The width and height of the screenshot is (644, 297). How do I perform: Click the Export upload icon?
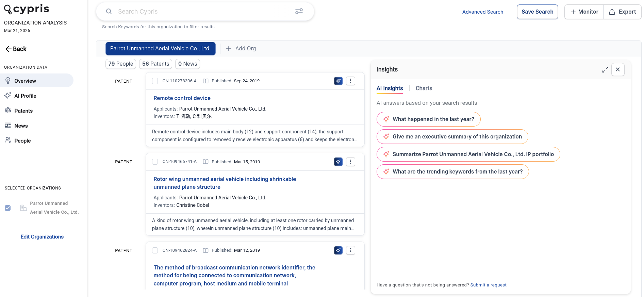612,12
